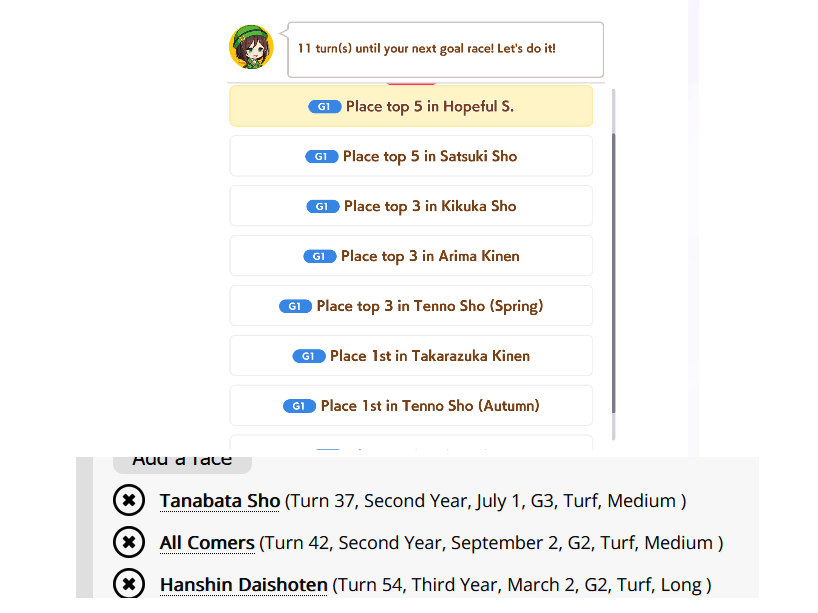Open the All Comers race link
The height and width of the screenshot is (613, 818).
207,543
